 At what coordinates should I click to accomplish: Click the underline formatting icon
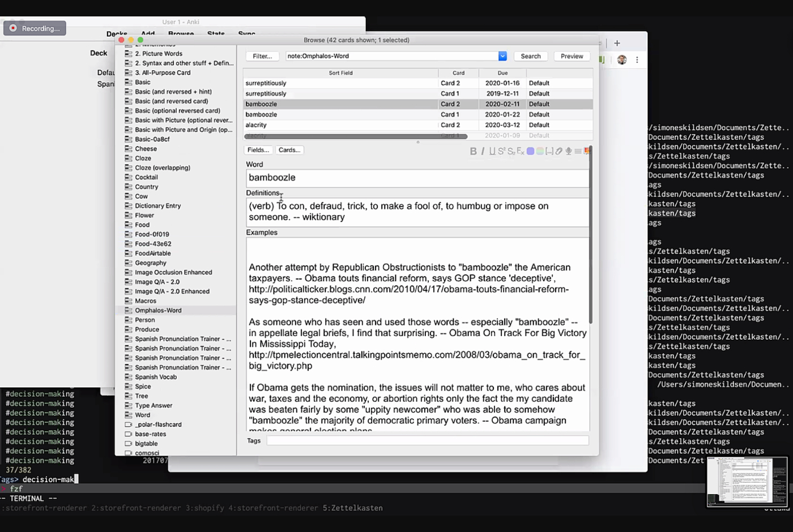[492, 151]
